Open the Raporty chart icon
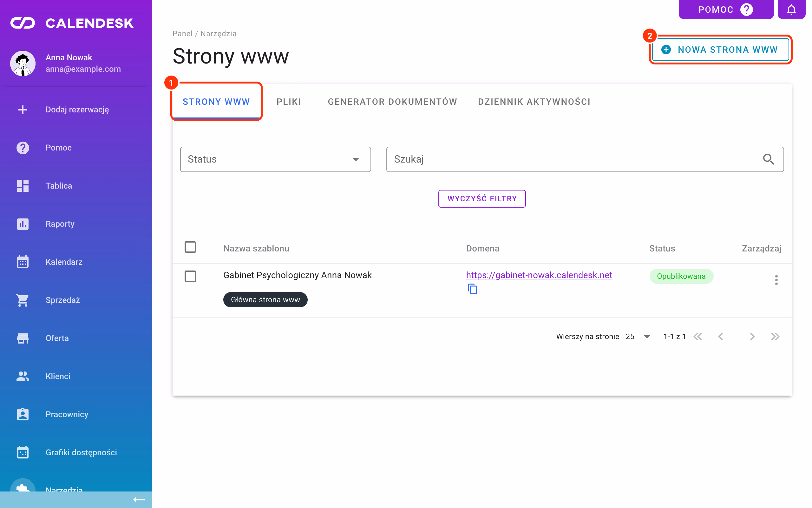This screenshot has height=508, width=812. pos(23,224)
